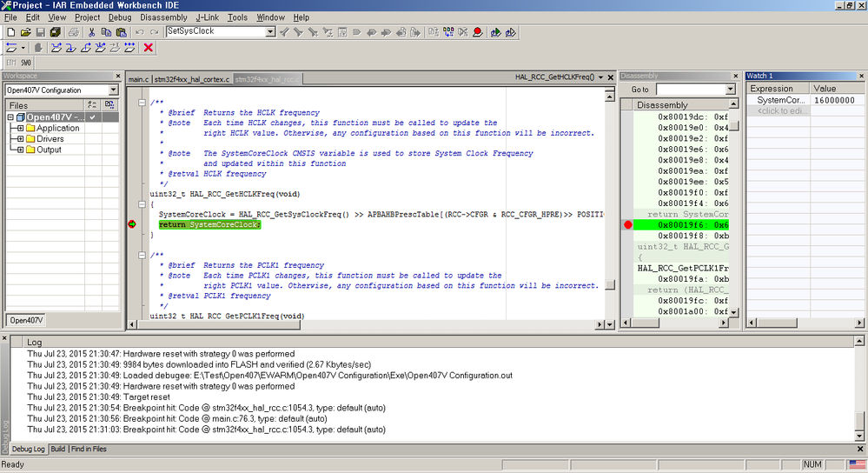Click the build status column header icon
This screenshot has height=473, width=868.
point(92,104)
